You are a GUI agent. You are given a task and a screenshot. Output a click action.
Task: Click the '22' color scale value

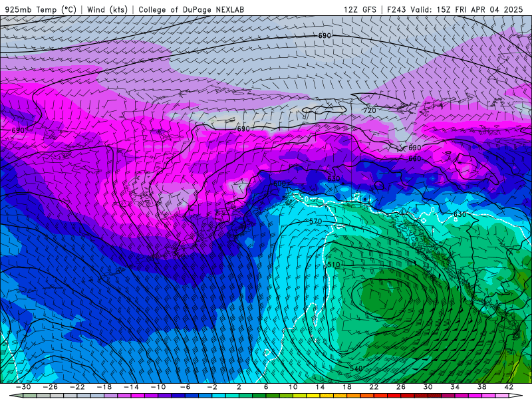click(374, 387)
